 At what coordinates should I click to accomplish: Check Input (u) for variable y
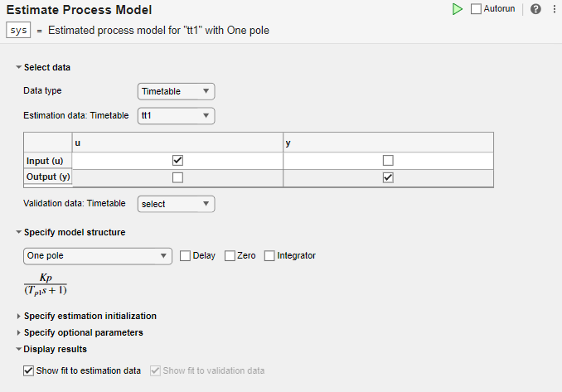click(388, 160)
